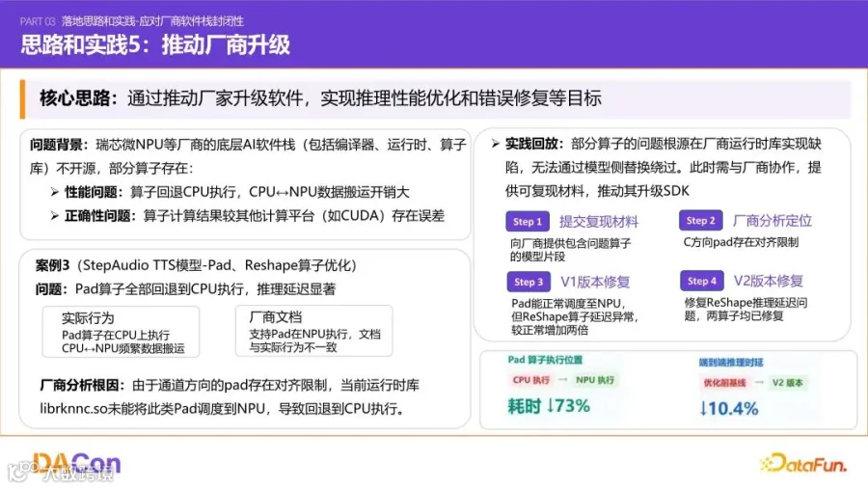Click the 优化前基线 tag
Image resolution: width=868 pixels, height=489 pixels.
pos(724,383)
